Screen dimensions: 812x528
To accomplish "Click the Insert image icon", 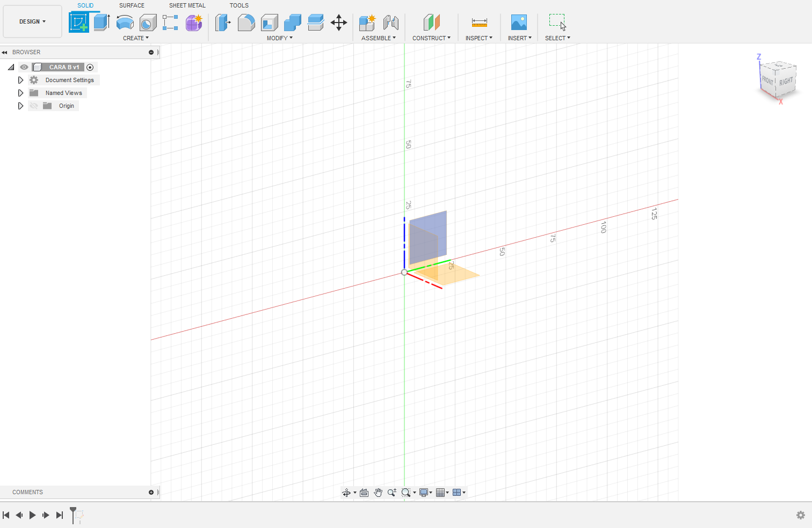I will click(x=519, y=23).
